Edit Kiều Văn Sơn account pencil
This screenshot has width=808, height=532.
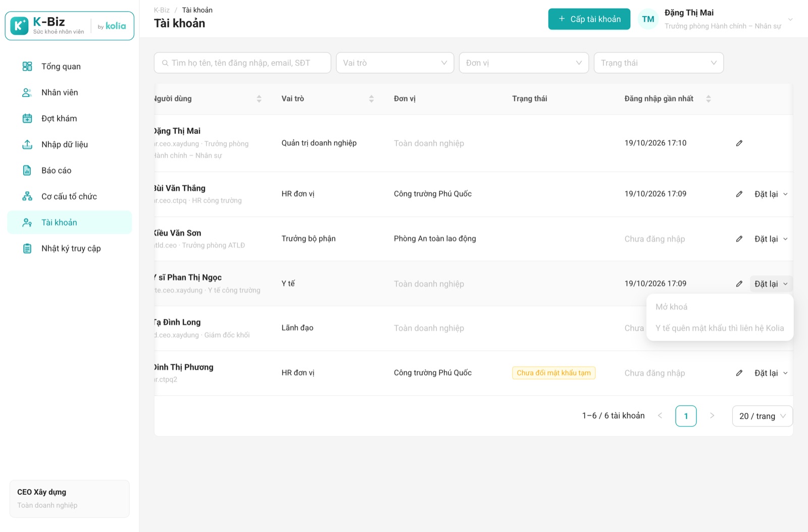click(x=739, y=239)
